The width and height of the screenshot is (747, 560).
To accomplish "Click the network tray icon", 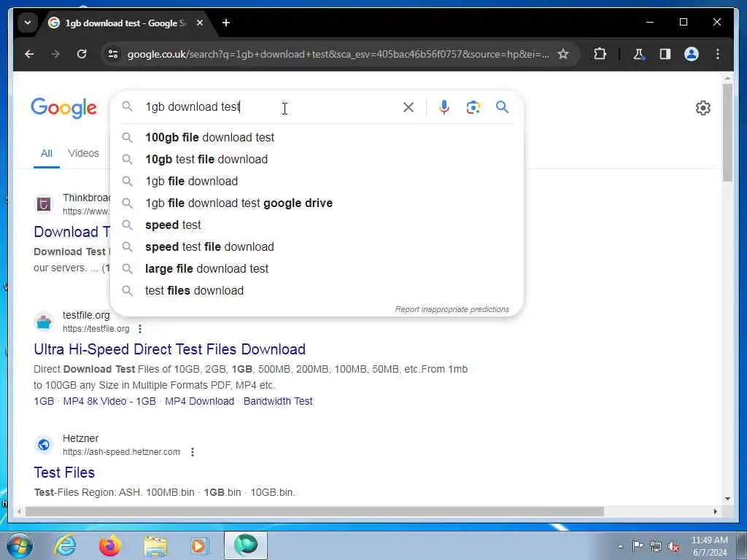I will coord(656,546).
